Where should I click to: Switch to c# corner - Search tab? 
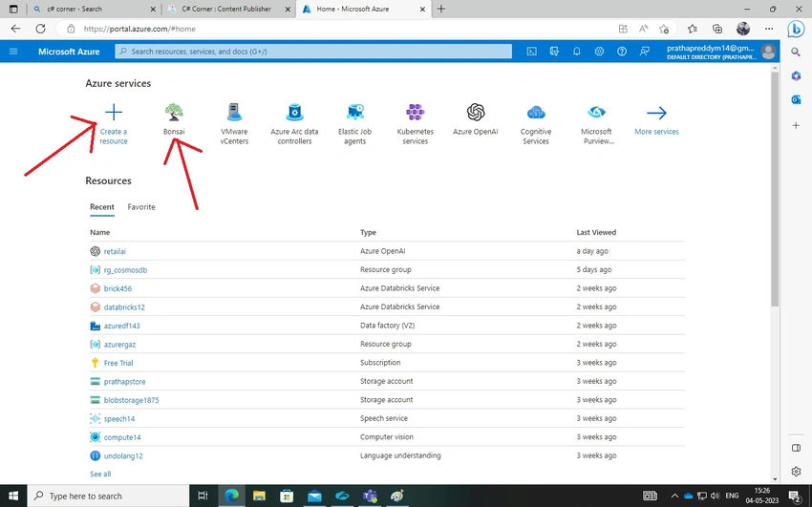tap(95, 9)
